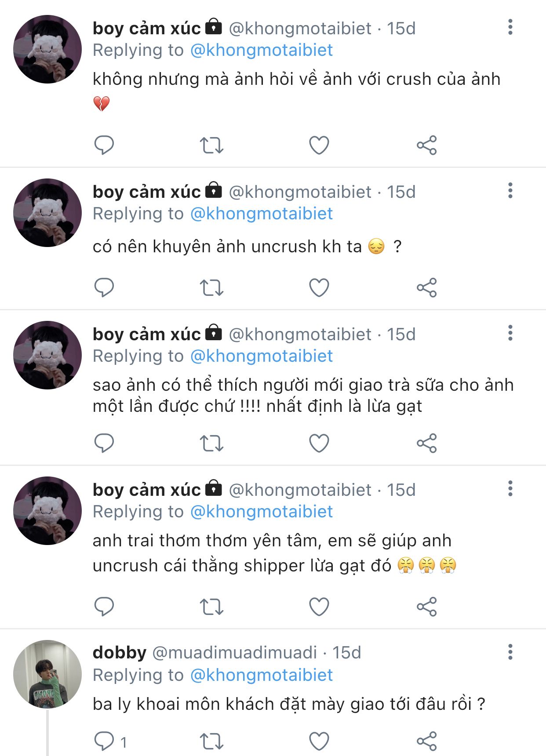Screen dimensions: 546x756
Task: View boy cảm xúc avatar on first tweet
Action: coord(47,49)
